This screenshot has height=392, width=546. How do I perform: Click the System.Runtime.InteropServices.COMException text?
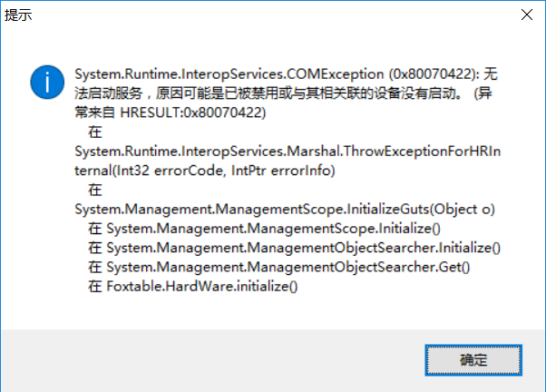(210, 73)
